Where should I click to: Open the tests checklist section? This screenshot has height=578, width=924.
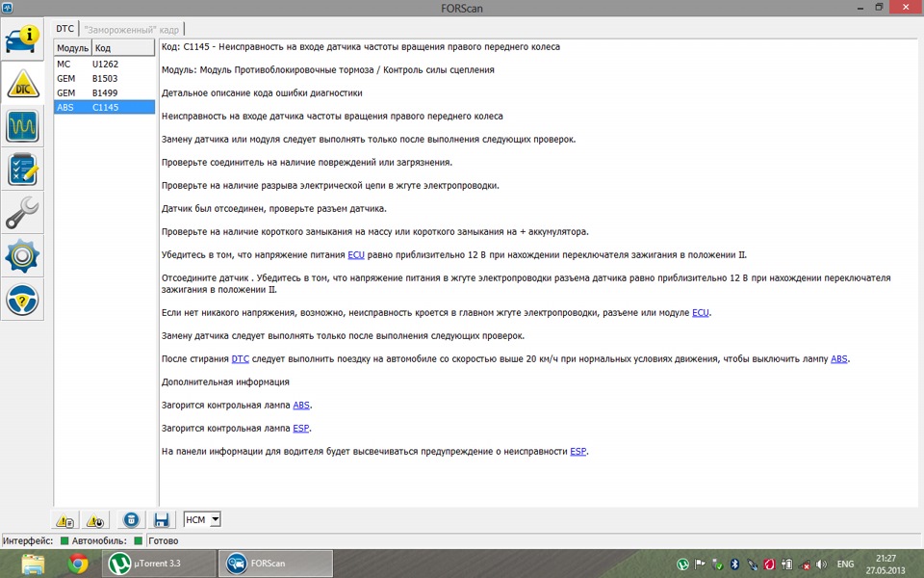coord(22,170)
